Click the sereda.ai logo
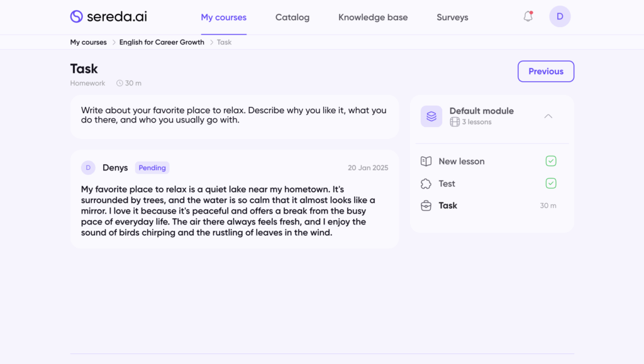The width and height of the screenshot is (644, 364). tap(108, 17)
